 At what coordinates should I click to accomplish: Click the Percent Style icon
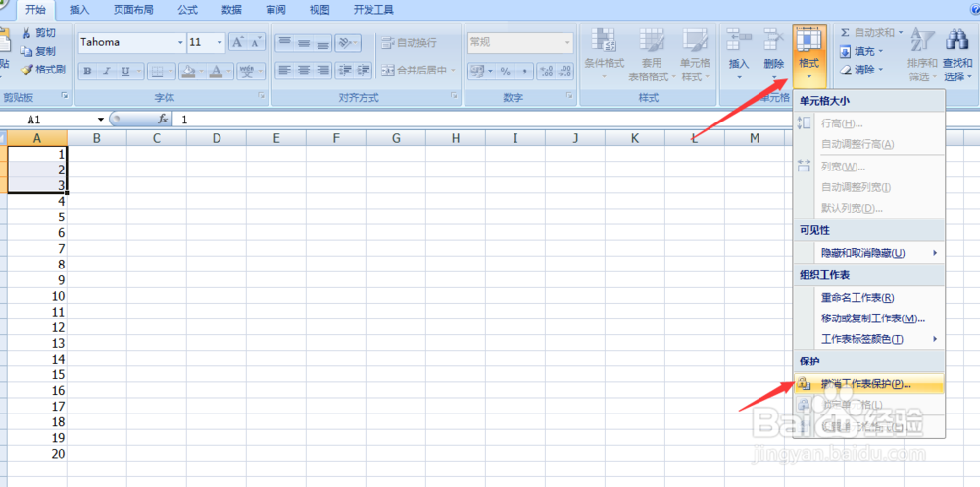click(x=505, y=72)
